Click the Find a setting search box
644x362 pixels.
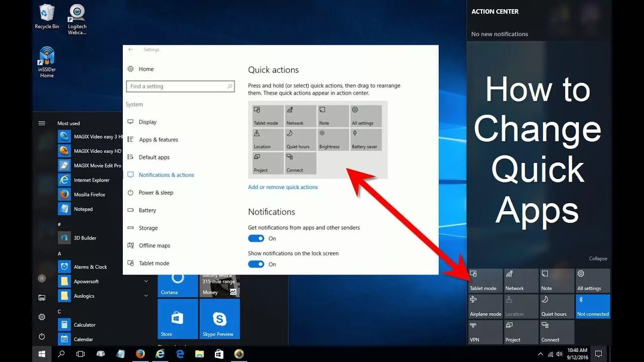tap(180, 86)
